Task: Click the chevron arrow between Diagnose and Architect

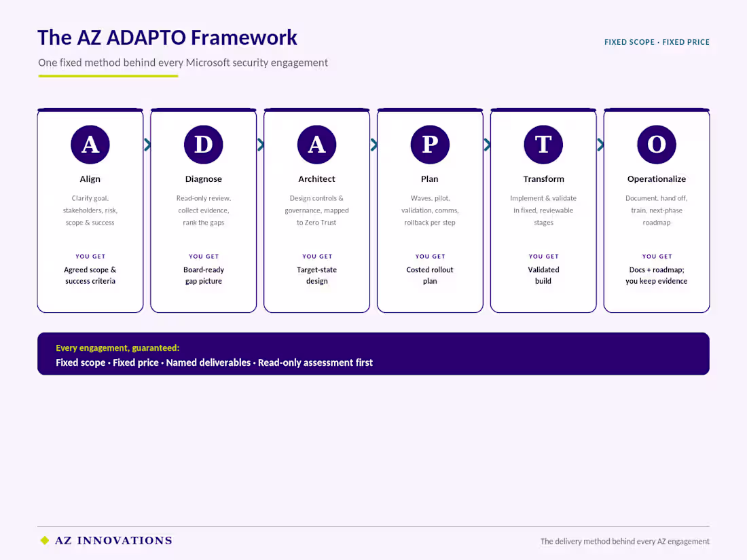Action: 261,145
